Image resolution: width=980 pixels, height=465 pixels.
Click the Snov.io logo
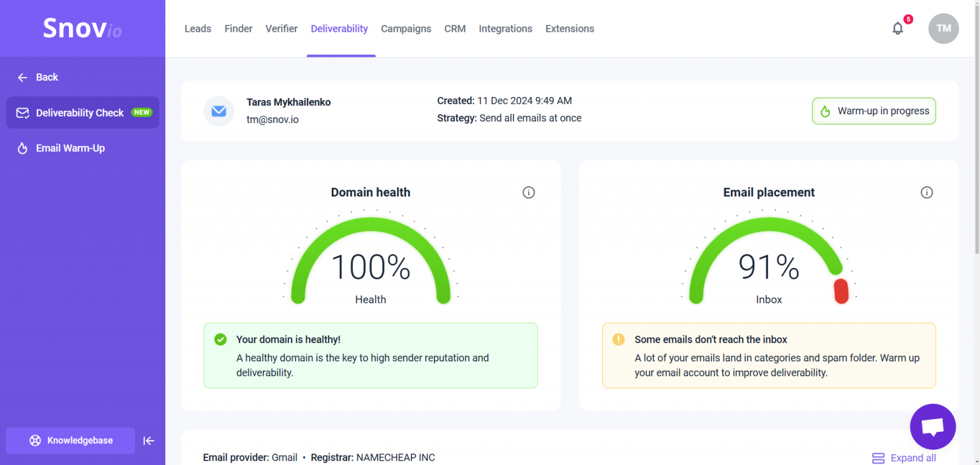[82, 29]
